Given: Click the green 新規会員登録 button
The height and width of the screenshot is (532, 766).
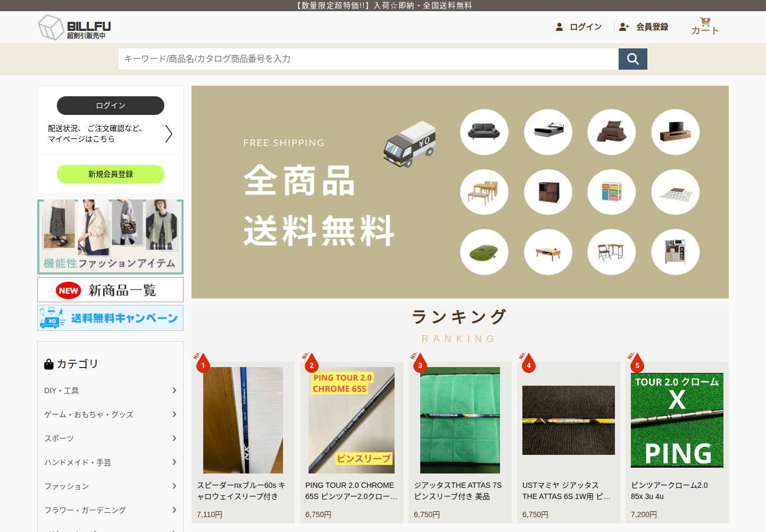Looking at the screenshot, I should coord(111,174).
